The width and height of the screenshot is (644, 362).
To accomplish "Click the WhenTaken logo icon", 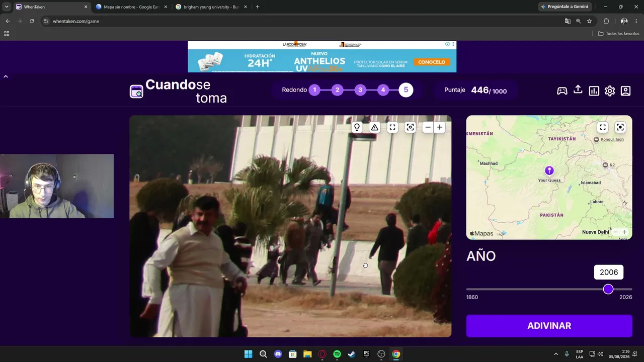I will coord(136,91).
